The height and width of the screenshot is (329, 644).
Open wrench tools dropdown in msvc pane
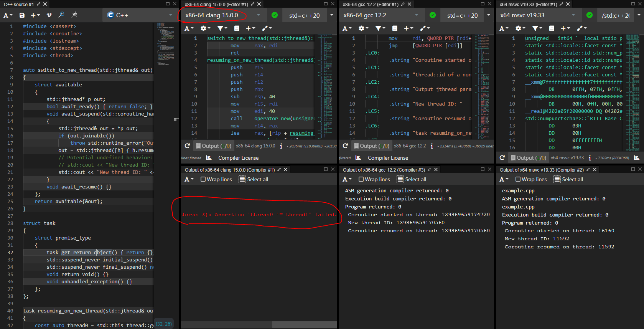tap(582, 28)
